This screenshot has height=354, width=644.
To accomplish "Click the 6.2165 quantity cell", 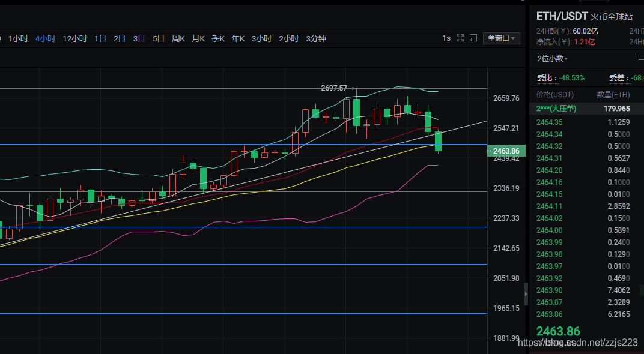I will (619, 314).
